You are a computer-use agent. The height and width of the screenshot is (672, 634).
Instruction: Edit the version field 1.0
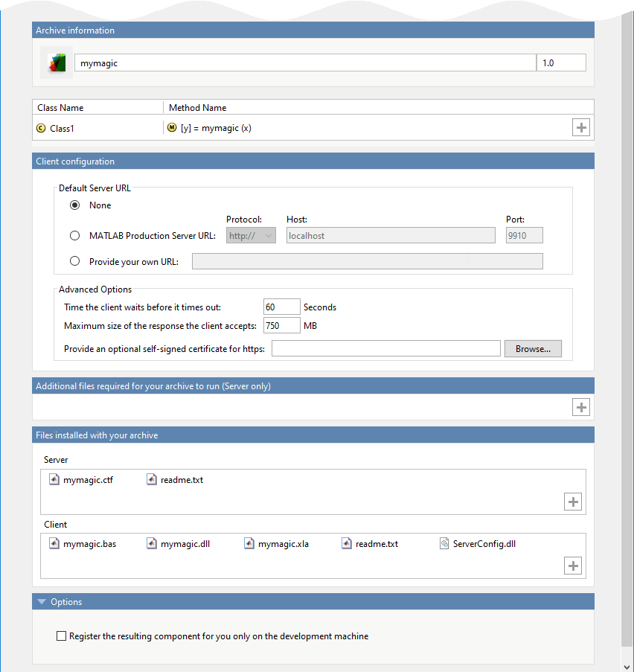pyautogui.click(x=561, y=63)
